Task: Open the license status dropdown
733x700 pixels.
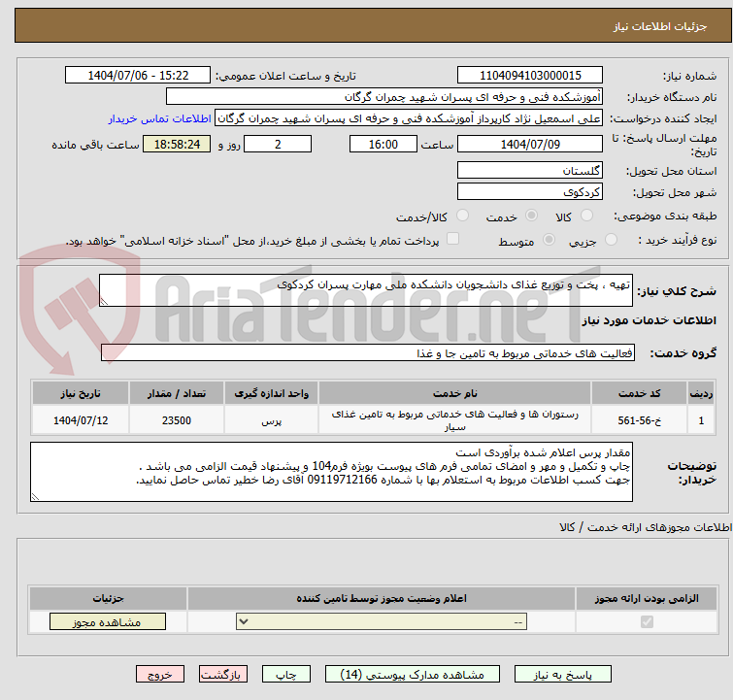Action: tap(382, 621)
